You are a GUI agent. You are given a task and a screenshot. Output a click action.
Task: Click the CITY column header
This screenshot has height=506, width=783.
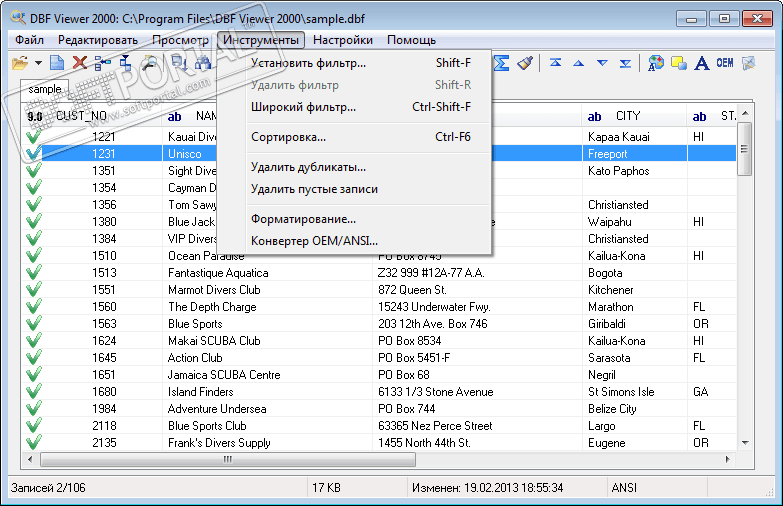[x=634, y=116]
